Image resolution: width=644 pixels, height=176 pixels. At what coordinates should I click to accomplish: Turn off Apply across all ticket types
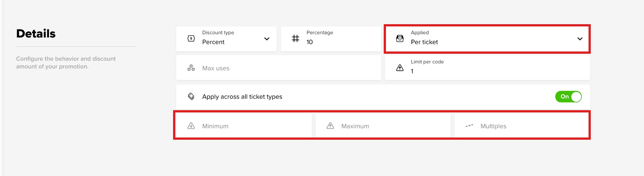tap(568, 97)
